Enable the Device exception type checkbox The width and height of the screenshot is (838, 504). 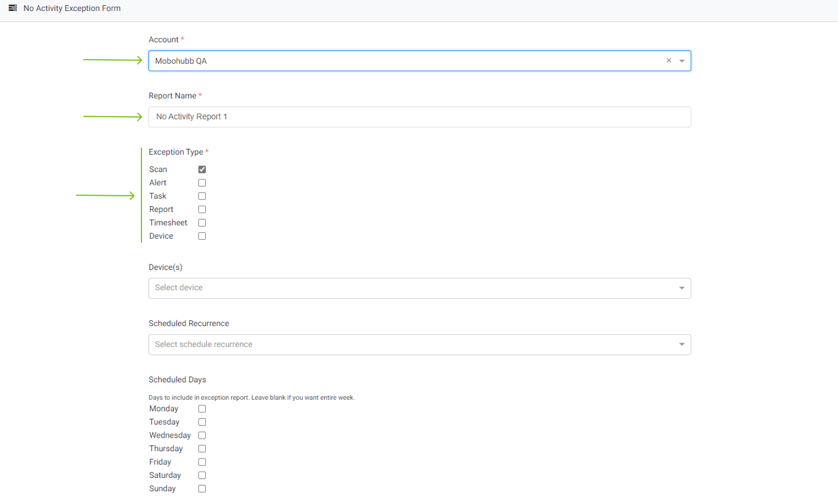pyautogui.click(x=202, y=236)
